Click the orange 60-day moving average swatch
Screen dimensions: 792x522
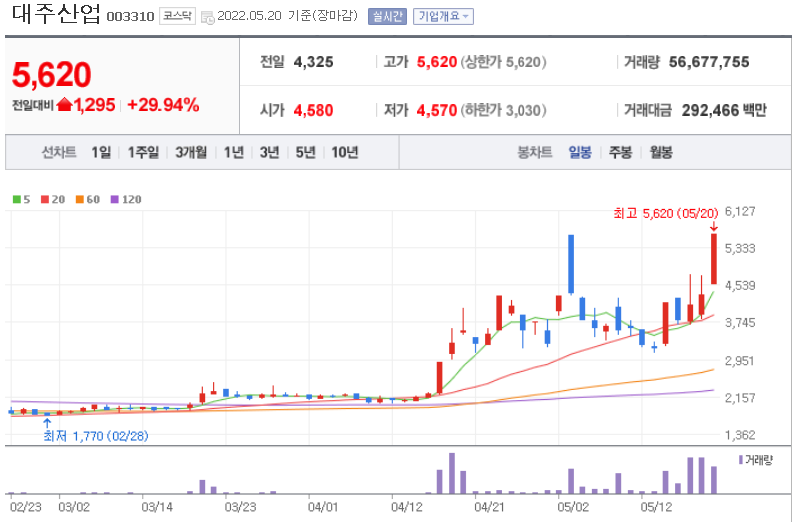[x=79, y=200]
